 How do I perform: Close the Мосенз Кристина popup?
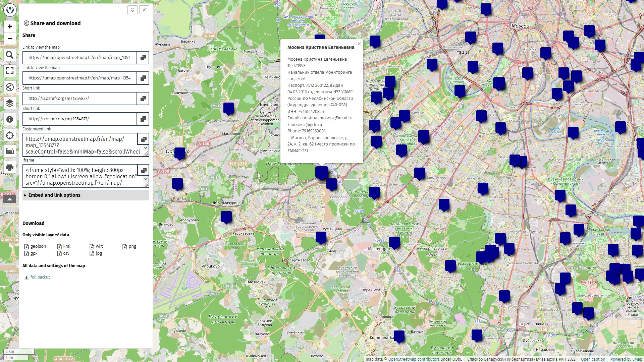[x=359, y=44]
